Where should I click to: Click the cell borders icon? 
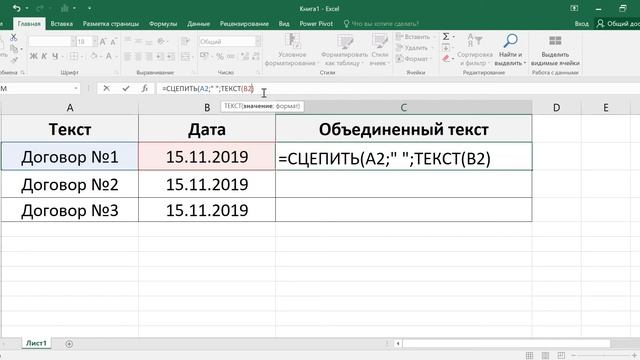point(73,56)
